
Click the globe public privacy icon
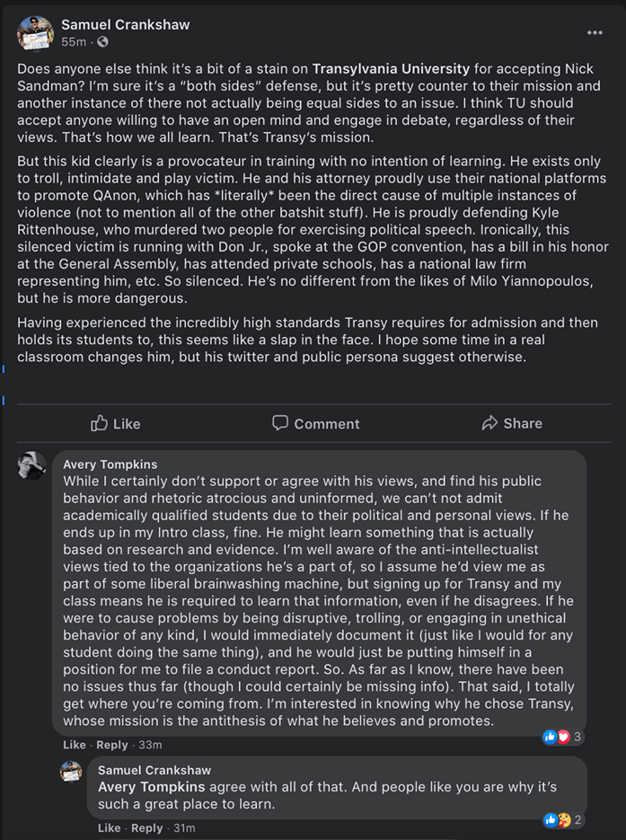(102, 42)
